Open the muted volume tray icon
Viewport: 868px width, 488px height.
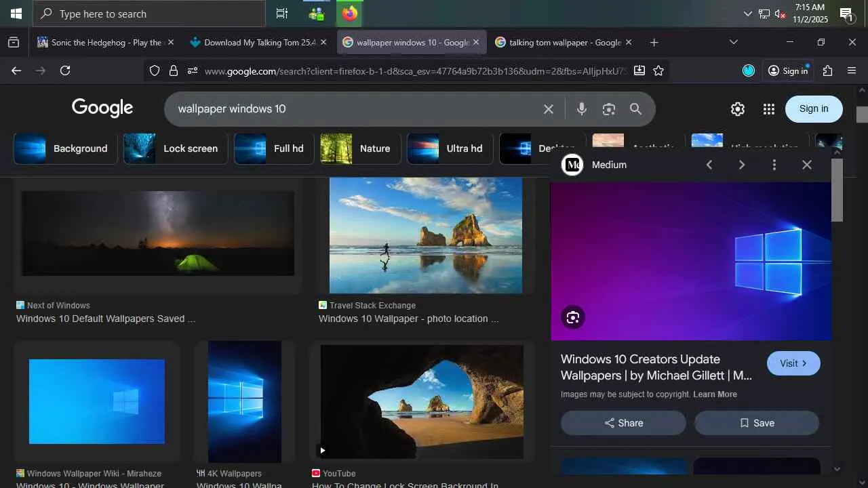coord(780,14)
